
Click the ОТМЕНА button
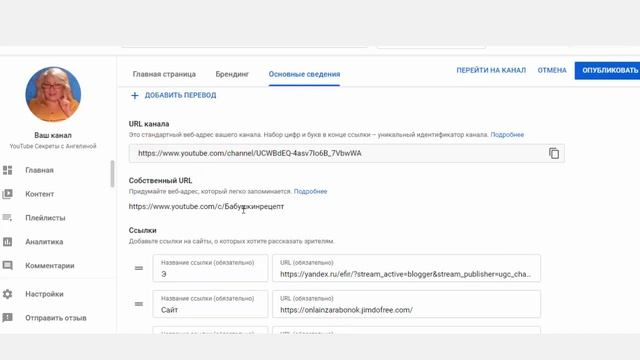(552, 70)
